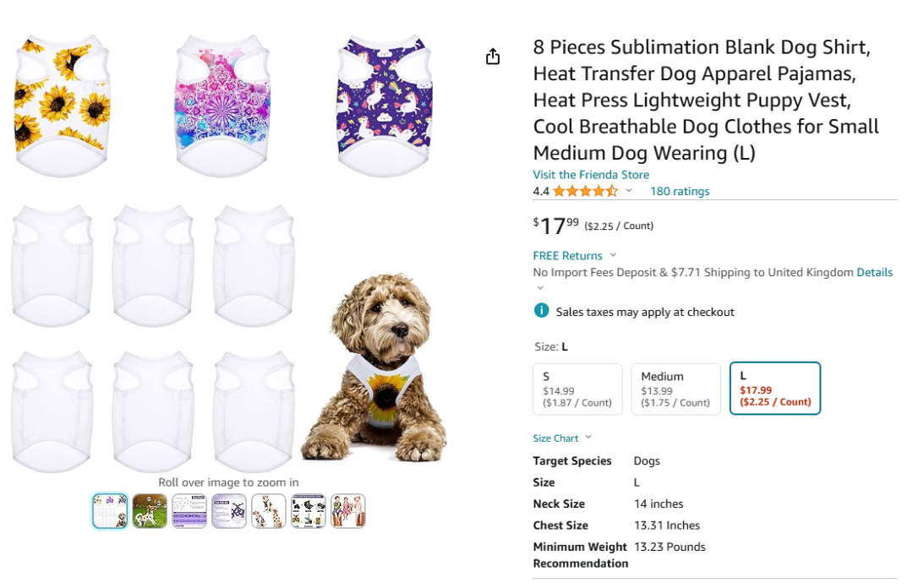The width and height of the screenshot is (913, 588).
Task: Choose size S option
Action: click(x=577, y=389)
